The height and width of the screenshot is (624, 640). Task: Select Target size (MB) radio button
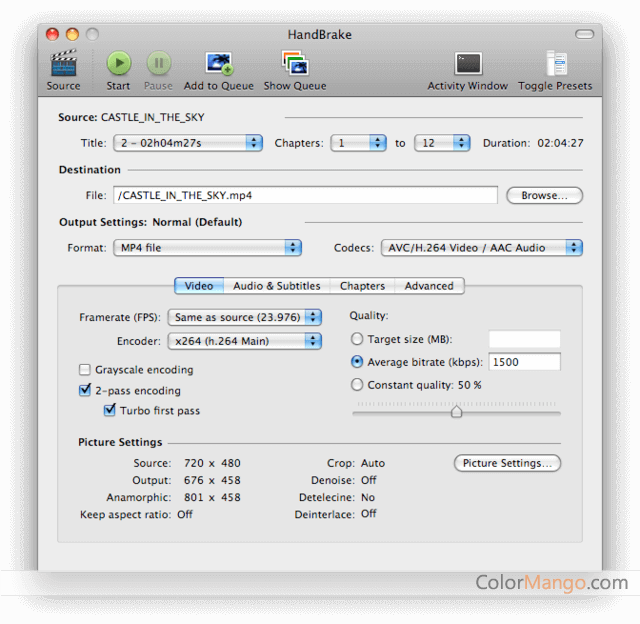[357, 339]
